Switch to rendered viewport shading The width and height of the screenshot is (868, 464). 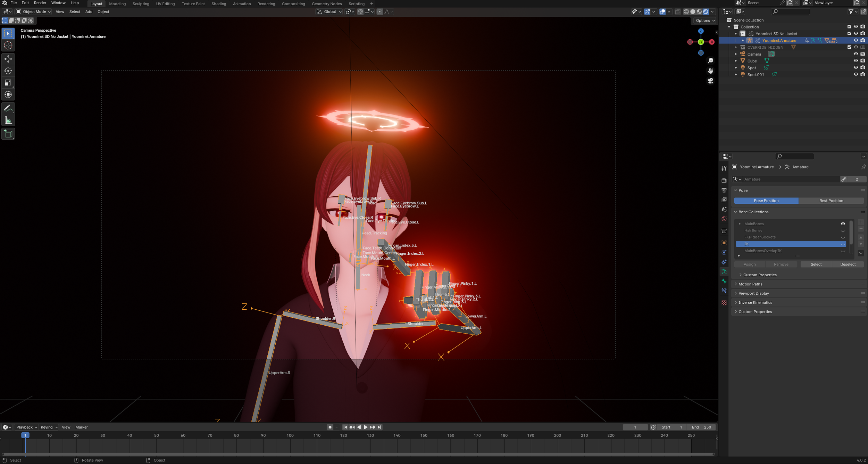point(706,12)
